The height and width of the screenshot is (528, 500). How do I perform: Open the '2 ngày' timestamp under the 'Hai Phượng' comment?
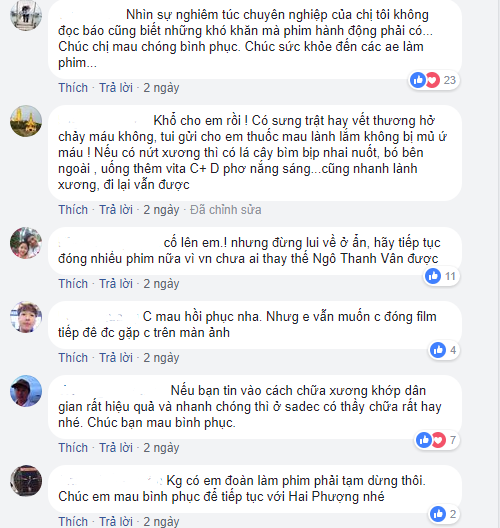tap(161, 521)
